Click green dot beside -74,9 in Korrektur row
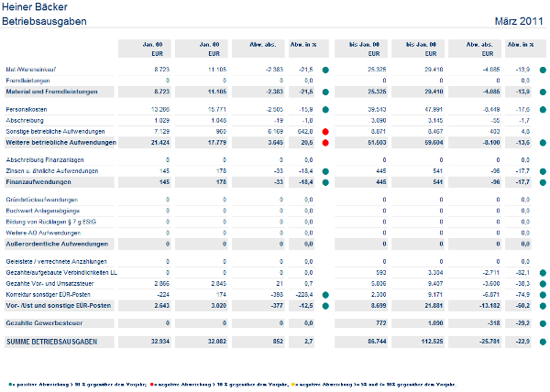550x392 pixels. [x=543, y=295]
